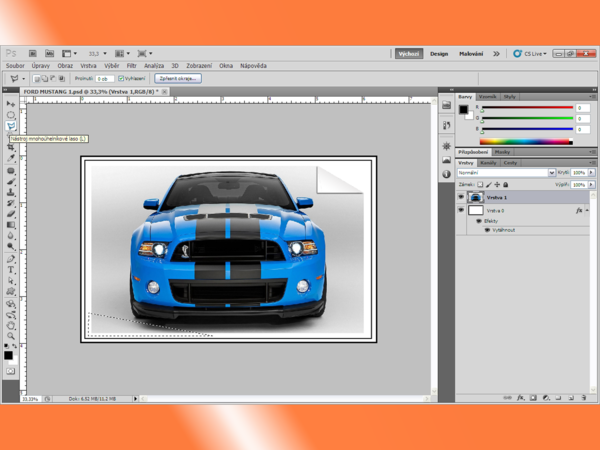Select the Type tool (T)

[11, 269]
